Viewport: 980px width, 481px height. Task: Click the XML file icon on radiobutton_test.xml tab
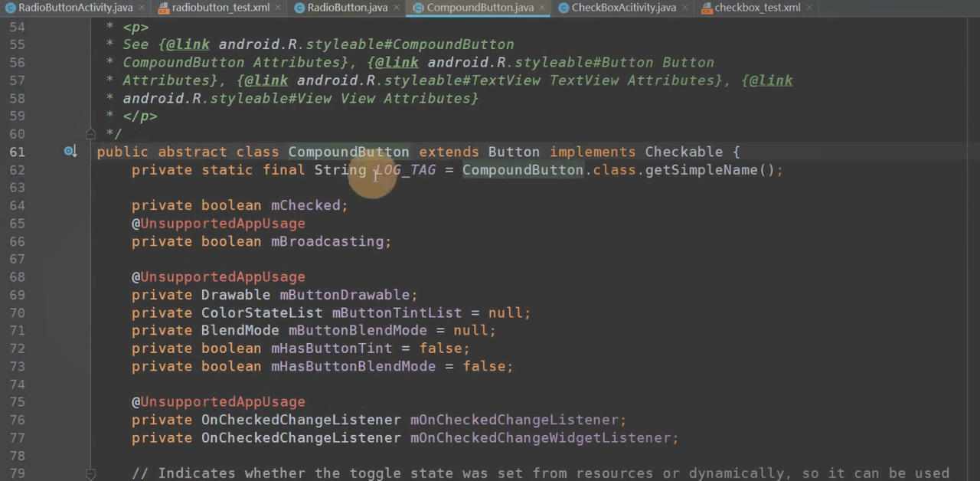(x=164, y=8)
